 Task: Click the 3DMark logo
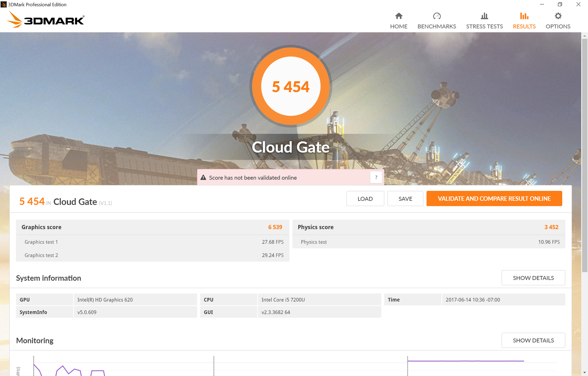coord(46,20)
